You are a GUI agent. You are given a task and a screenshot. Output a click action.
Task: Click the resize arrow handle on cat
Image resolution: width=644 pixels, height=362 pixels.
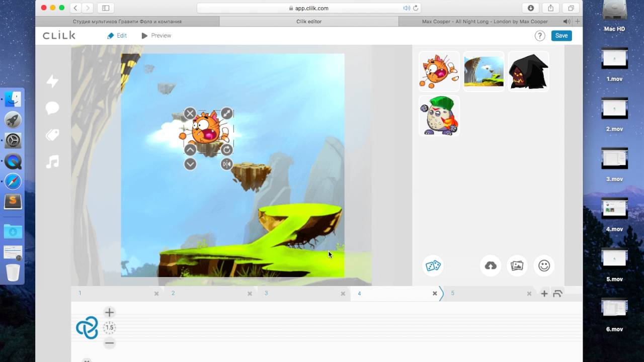[x=227, y=114]
